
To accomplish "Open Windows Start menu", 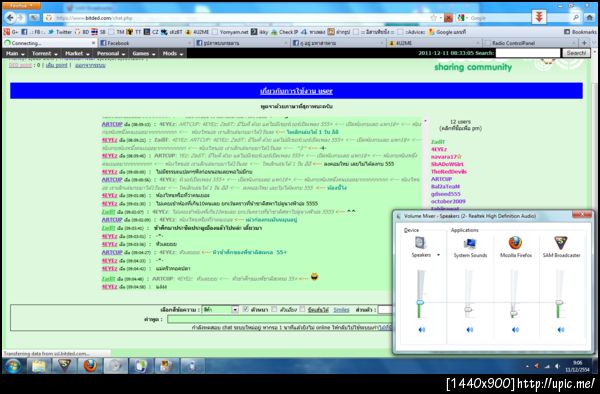I will coord(12,366).
